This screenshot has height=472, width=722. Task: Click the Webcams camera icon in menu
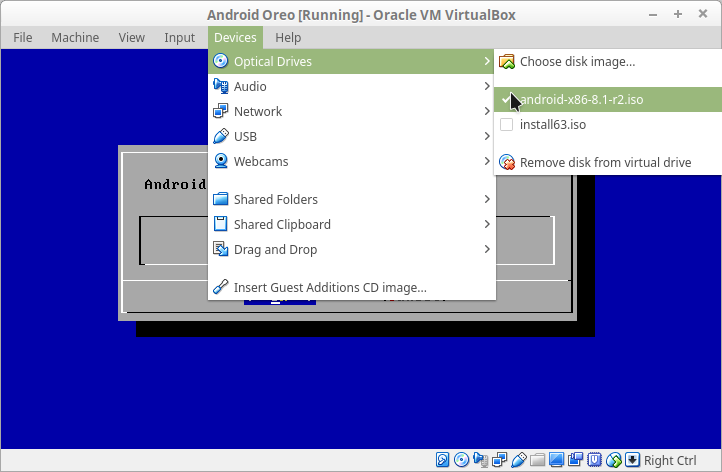[221, 161]
